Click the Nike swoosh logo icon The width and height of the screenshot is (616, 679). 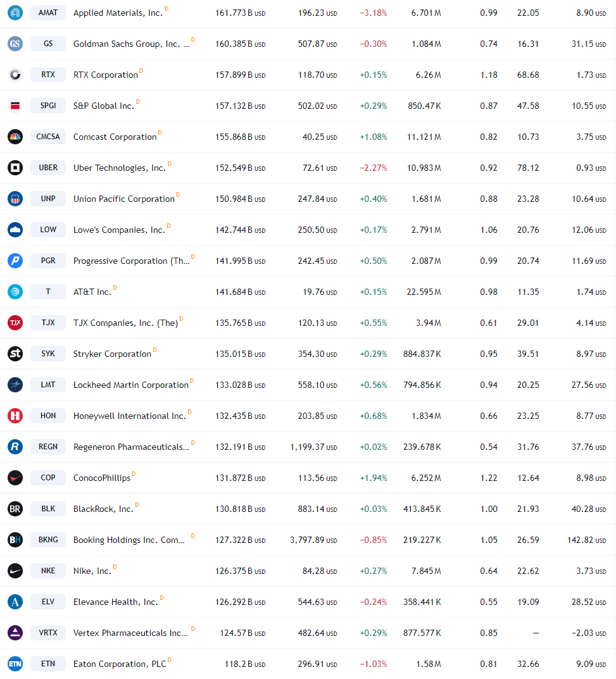point(15,571)
